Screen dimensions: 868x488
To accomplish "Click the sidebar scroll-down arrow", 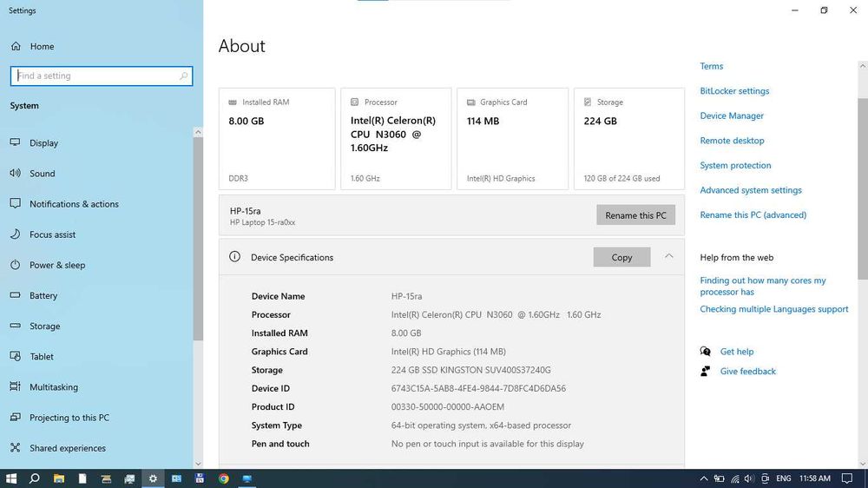I will point(198,465).
